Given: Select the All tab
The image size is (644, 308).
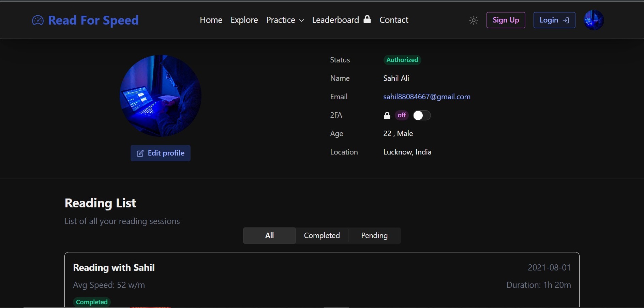Looking at the screenshot, I should 269,236.
